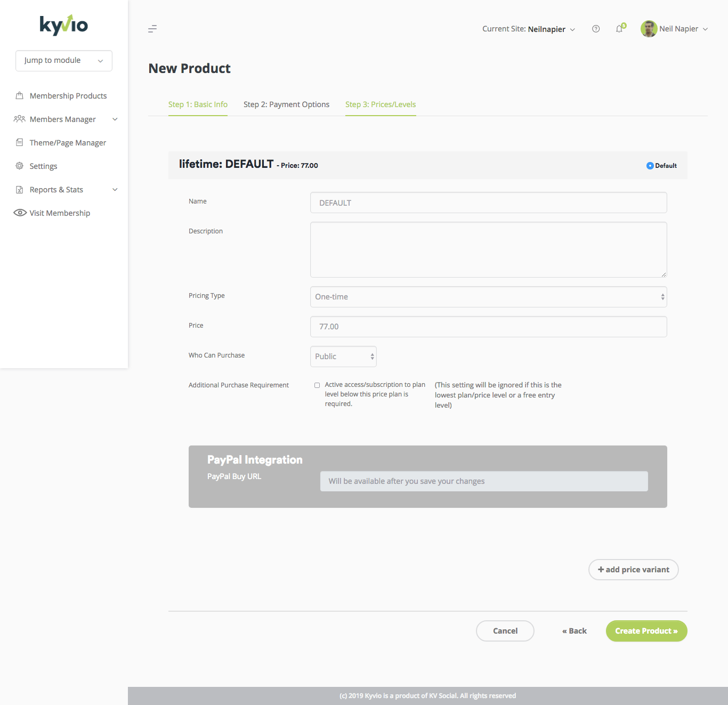Open the Visit Membership link

click(x=60, y=213)
